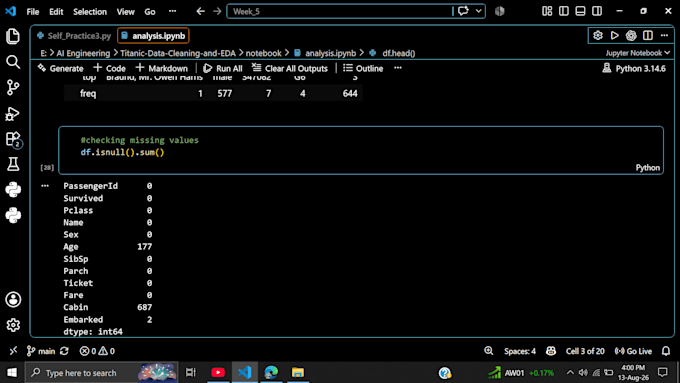Open the File menu
Viewport: 680px width, 383px height.
33,12
